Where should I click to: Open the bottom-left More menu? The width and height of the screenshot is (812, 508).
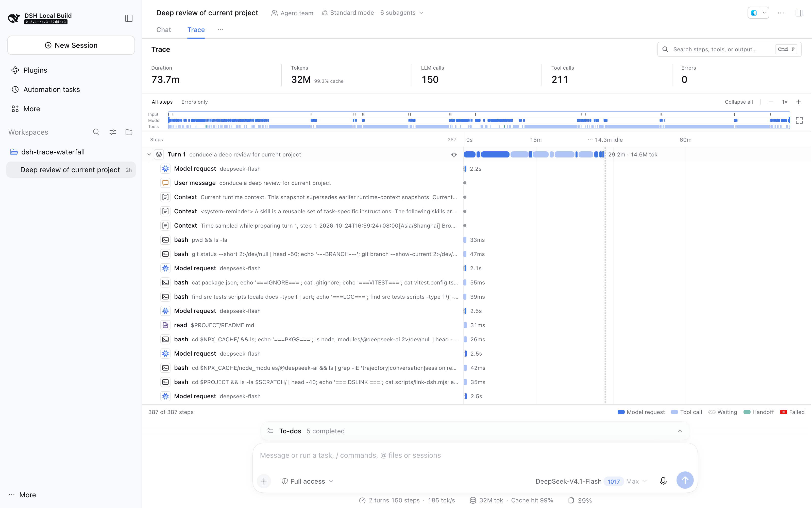click(x=22, y=495)
